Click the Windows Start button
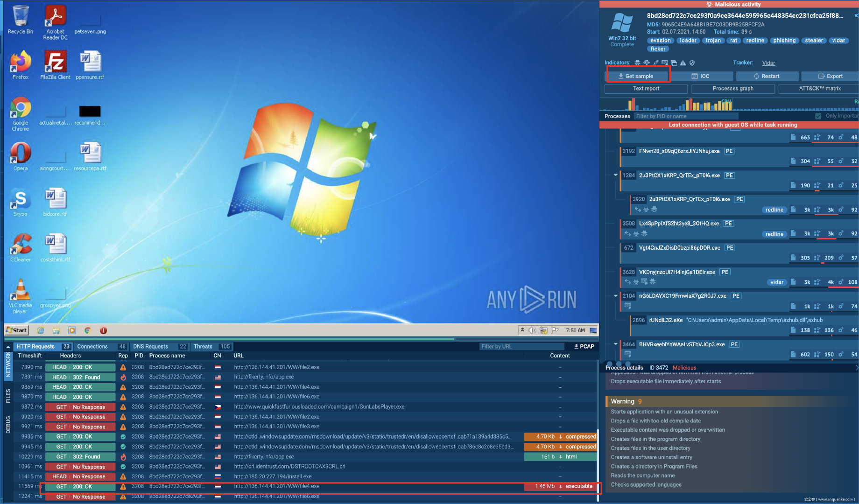 point(17,330)
